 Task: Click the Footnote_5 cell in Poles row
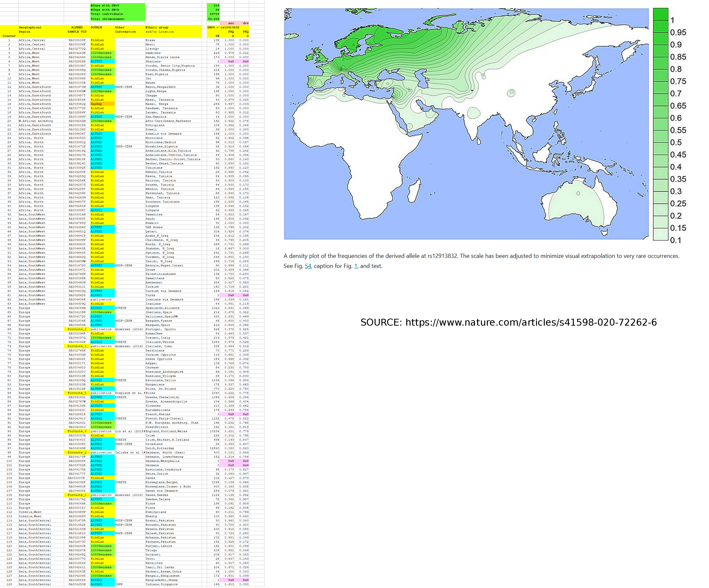pos(77,393)
